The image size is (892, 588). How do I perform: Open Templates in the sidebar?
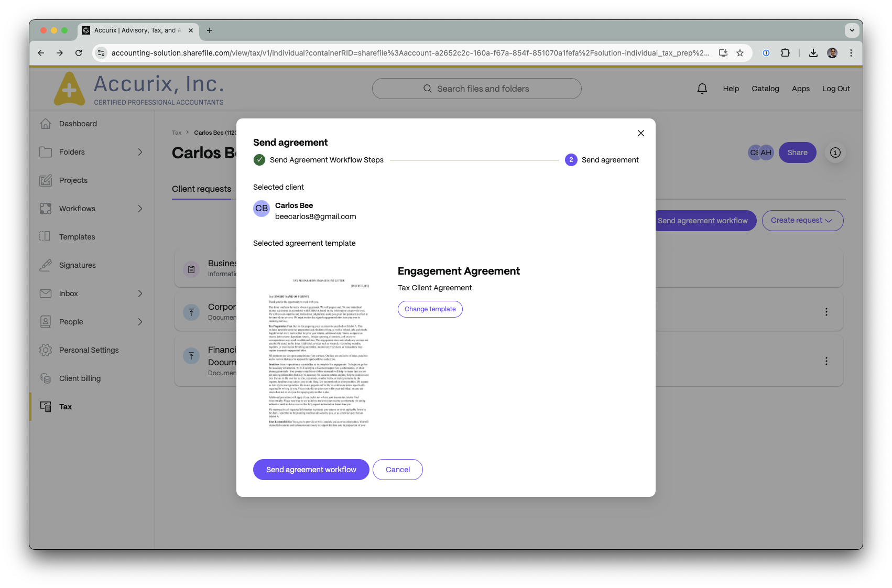pyautogui.click(x=77, y=237)
